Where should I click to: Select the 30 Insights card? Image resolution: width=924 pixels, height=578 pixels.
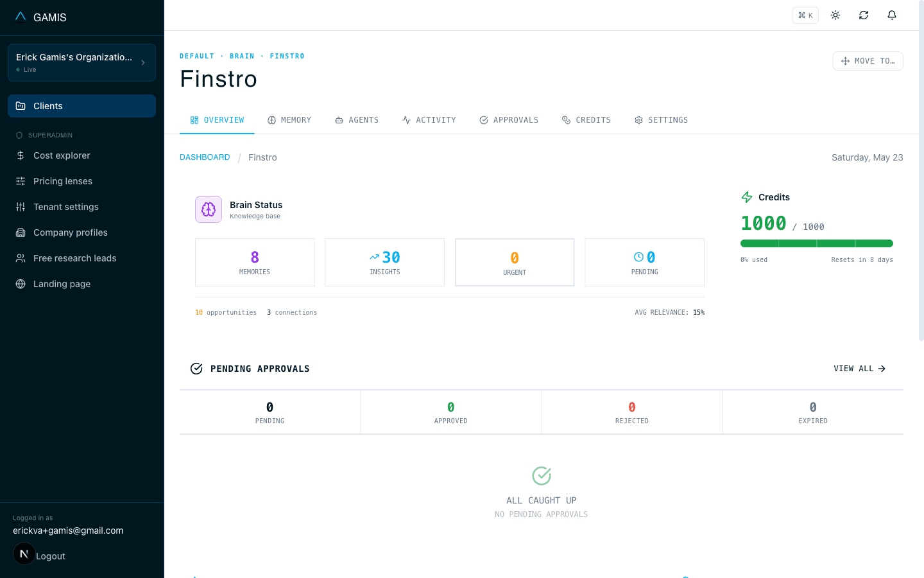pos(385,262)
